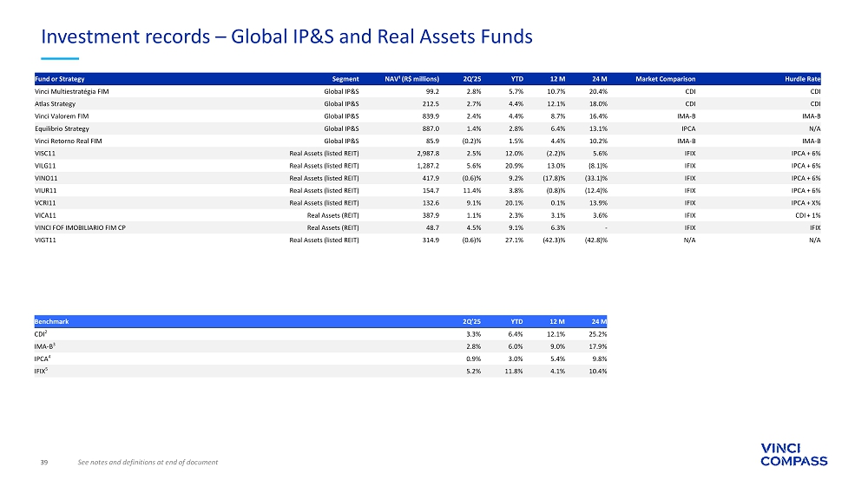This screenshot has height=487, width=868.
Task: Click the NAV (R$ millions) column header
Action: [x=411, y=79]
